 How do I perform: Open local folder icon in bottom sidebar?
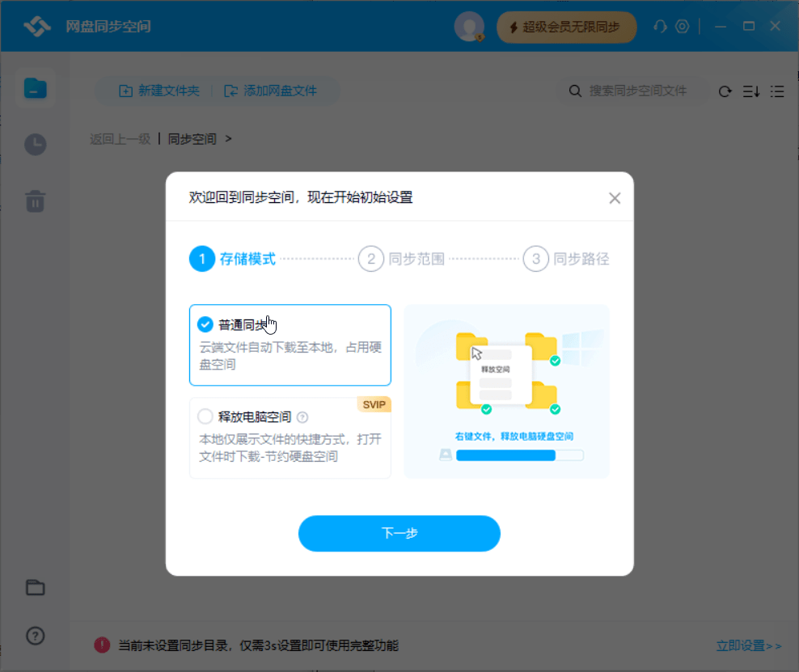(x=35, y=588)
